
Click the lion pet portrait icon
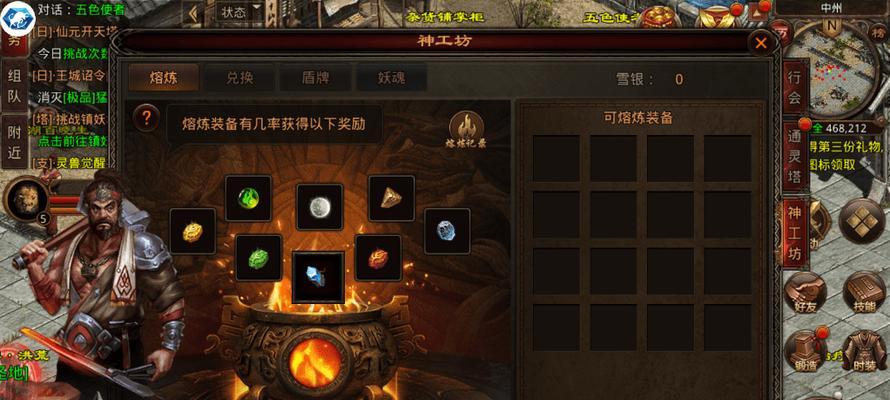[x=26, y=199]
